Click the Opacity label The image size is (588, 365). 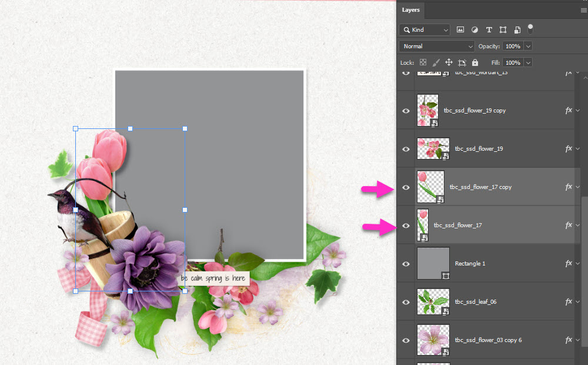pyautogui.click(x=489, y=46)
